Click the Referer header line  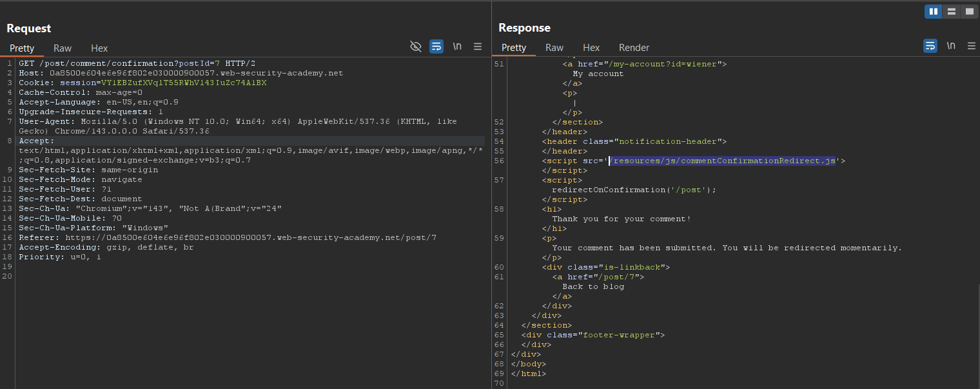click(x=228, y=238)
